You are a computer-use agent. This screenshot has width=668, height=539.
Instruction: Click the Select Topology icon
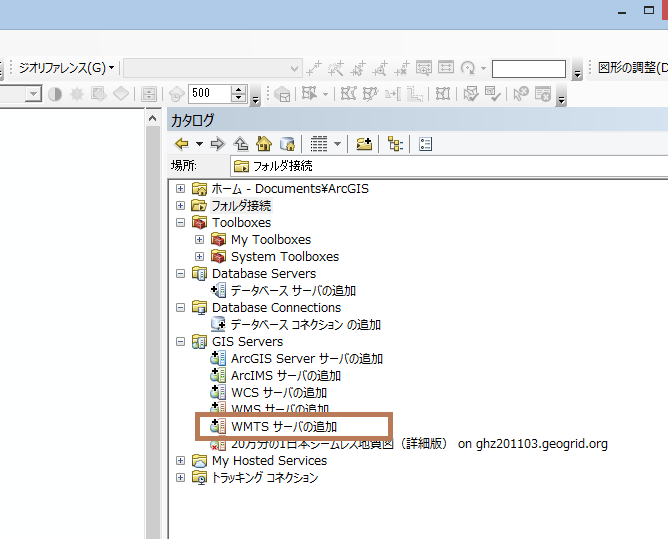click(x=282, y=94)
